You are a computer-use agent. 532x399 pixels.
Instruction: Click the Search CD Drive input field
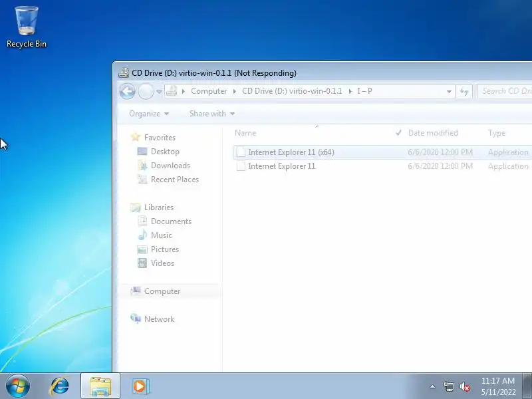coord(504,91)
